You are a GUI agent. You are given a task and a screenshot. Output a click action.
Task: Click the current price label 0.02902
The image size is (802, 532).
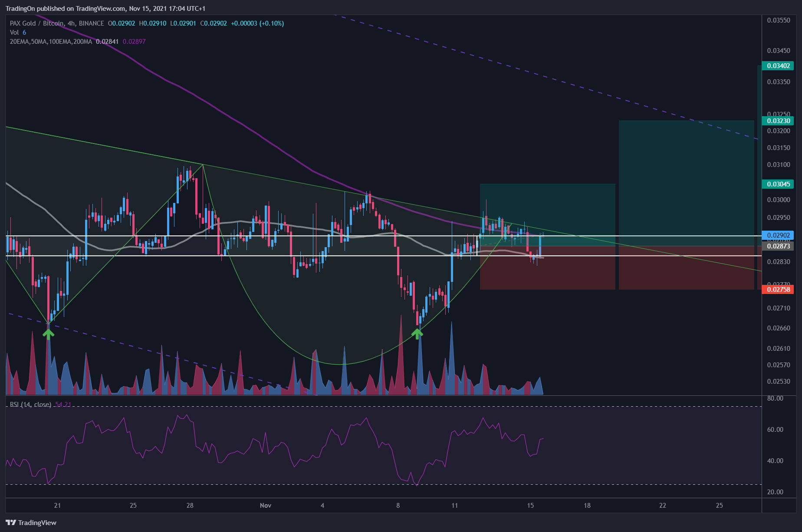tap(778, 235)
